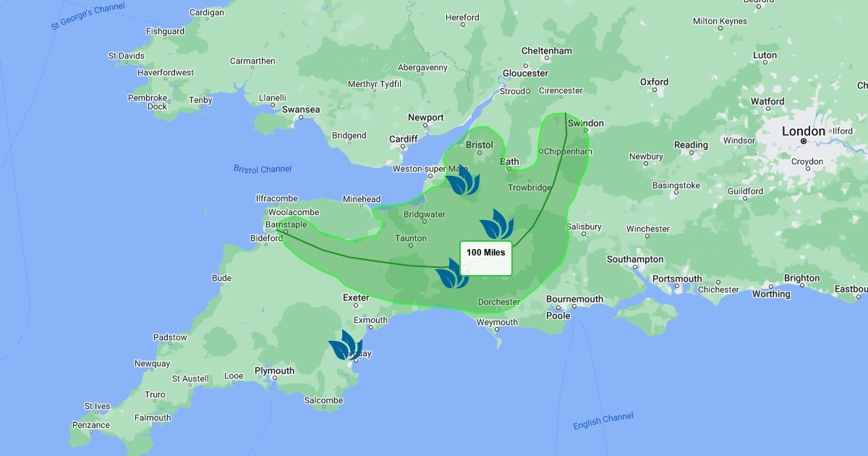Viewport: 868px width, 456px height.
Task: Click the Exeter city label
Action: [x=356, y=297]
